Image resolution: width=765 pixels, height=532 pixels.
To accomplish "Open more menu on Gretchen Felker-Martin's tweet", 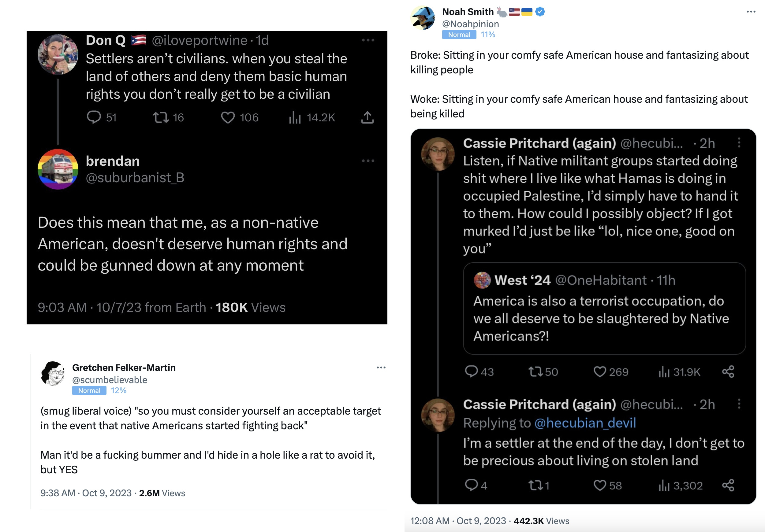I will (x=381, y=368).
